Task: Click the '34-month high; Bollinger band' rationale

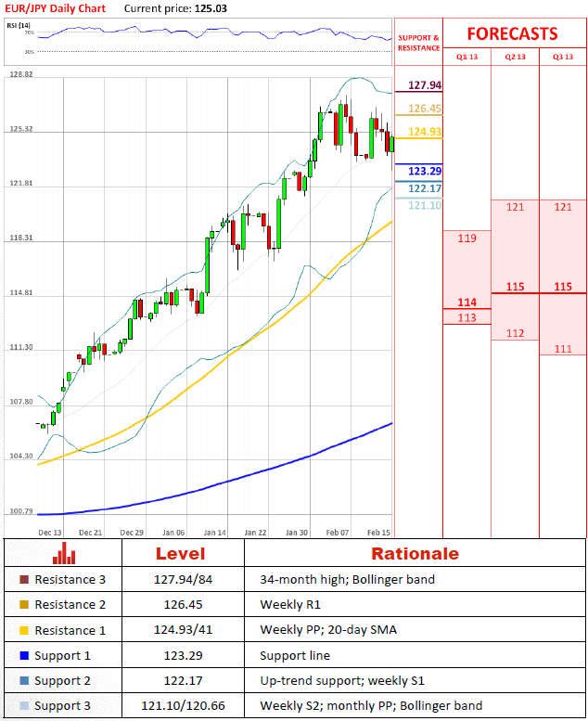Action: pos(347,579)
